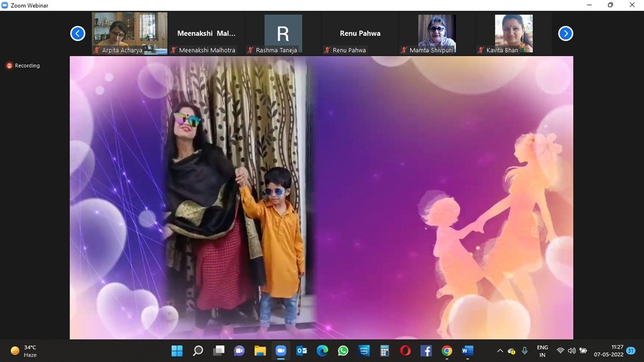Open the clock and date panel

608,351
